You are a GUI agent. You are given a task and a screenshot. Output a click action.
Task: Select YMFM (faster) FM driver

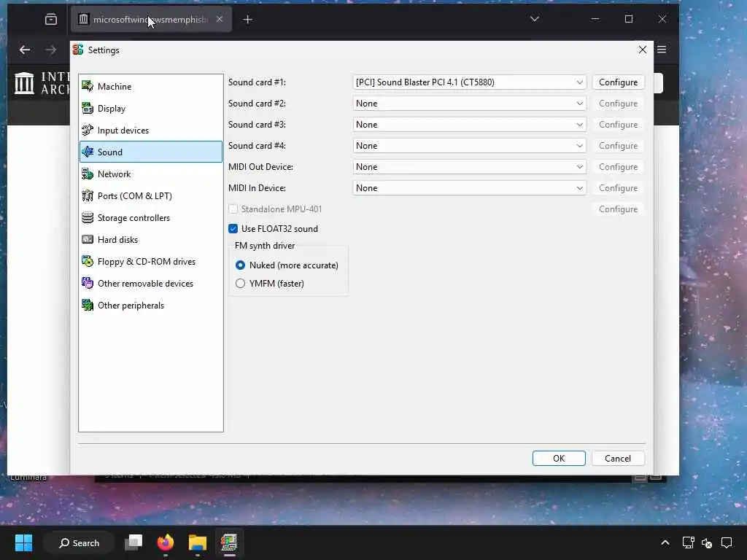(x=240, y=284)
